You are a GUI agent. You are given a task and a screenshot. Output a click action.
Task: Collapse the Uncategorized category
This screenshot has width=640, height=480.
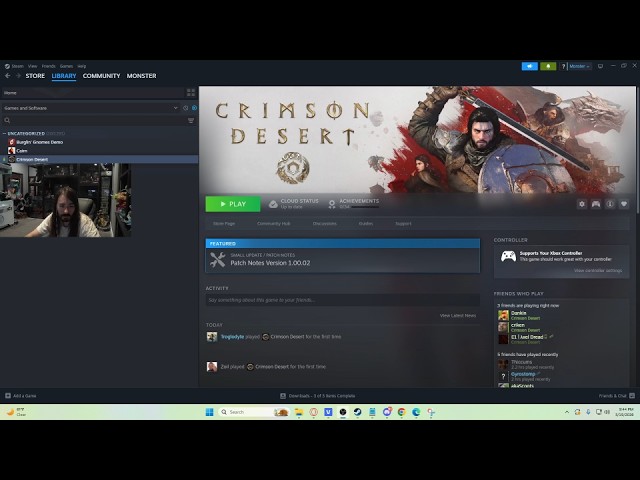[x=4, y=133]
